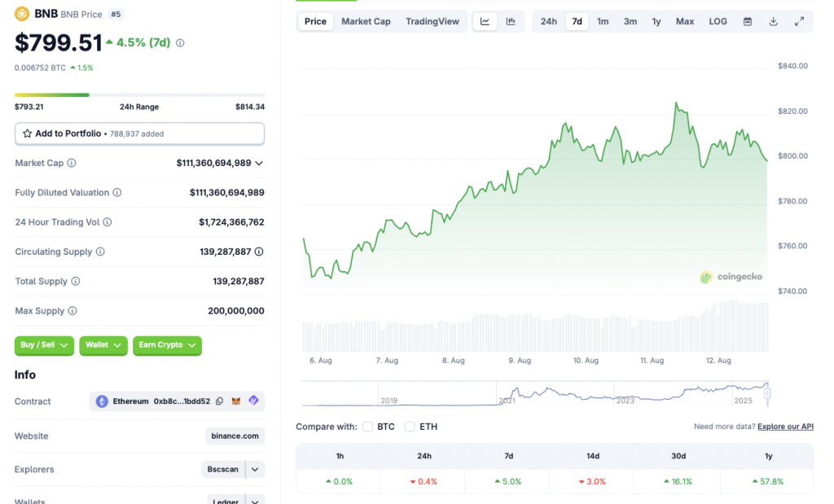Click the Ethereum logo in Contract row

102,401
